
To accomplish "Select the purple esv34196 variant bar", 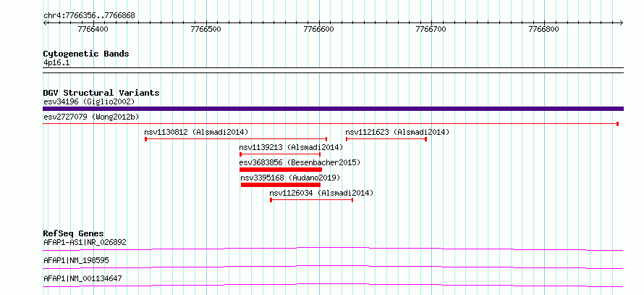I will coord(333,109).
